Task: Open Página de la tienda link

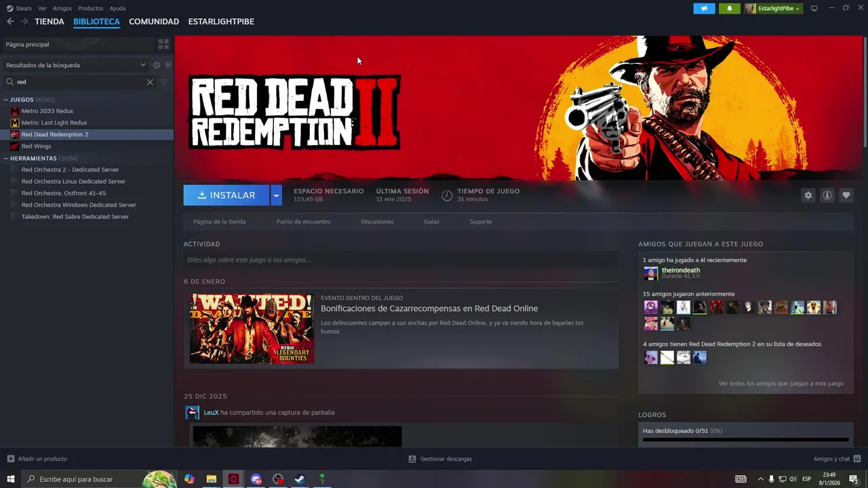Action: click(219, 222)
